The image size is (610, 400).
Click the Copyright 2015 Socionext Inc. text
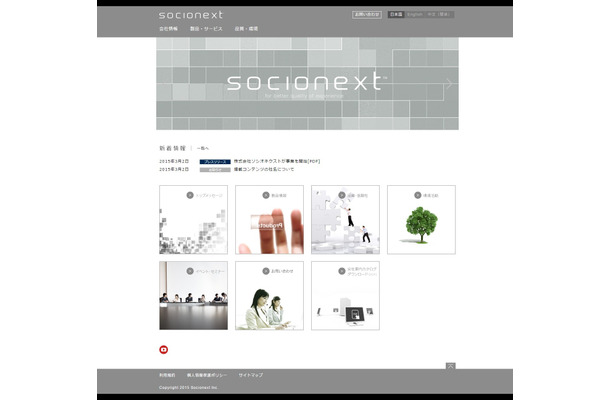tap(189, 388)
